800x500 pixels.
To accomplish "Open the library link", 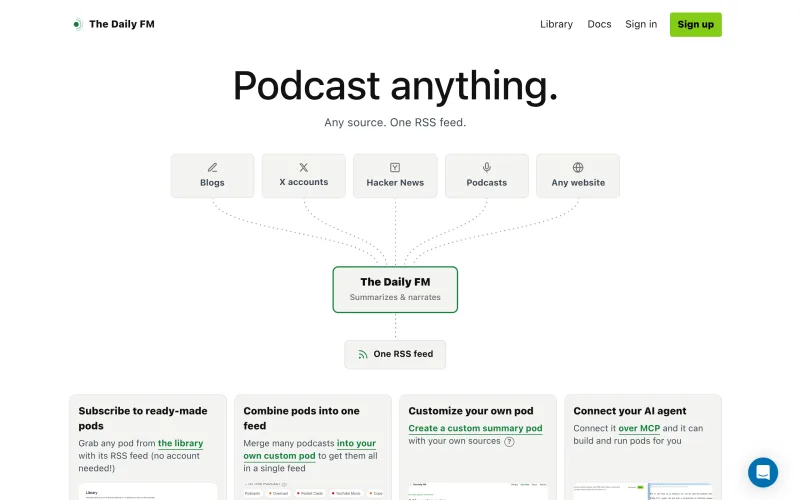I will (180, 443).
